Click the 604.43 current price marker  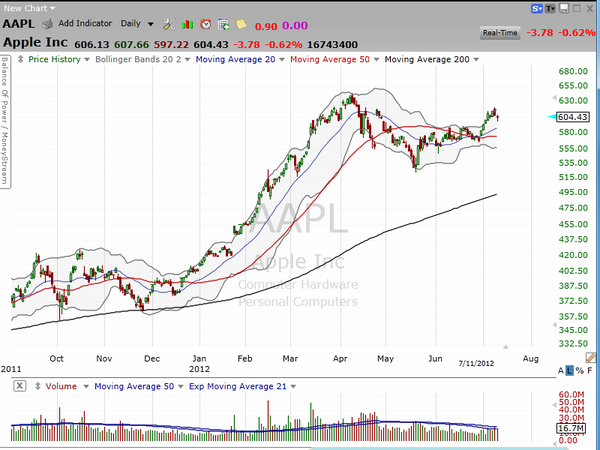(572, 117)
